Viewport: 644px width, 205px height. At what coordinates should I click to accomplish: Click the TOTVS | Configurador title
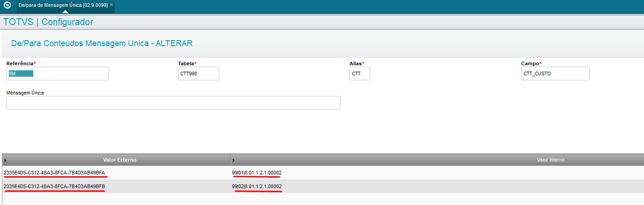pos(48,22)
